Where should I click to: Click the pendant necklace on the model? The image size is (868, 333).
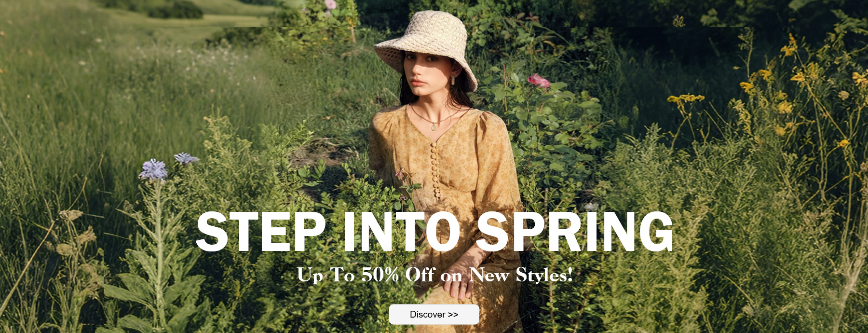pyautogui.click(x=434, y=126)
